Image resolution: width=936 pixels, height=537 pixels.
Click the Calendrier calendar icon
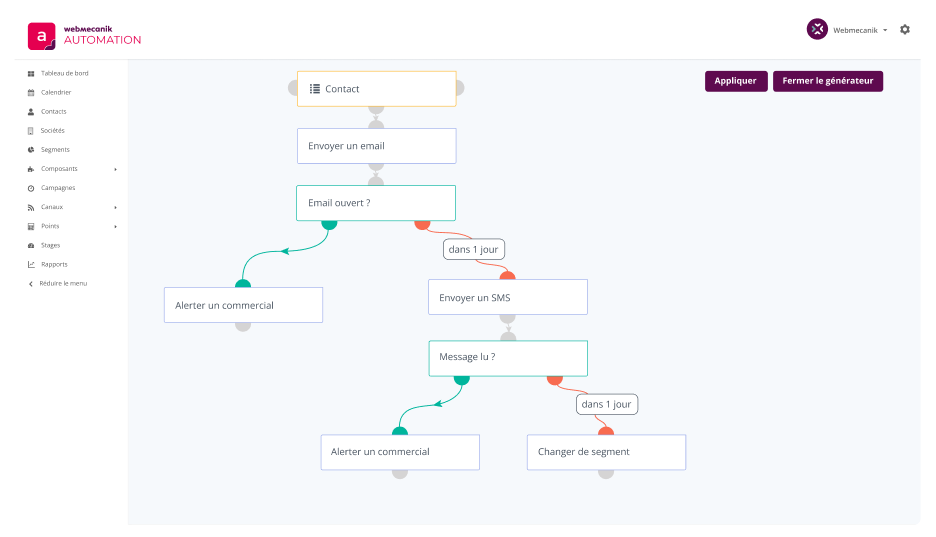31,92
